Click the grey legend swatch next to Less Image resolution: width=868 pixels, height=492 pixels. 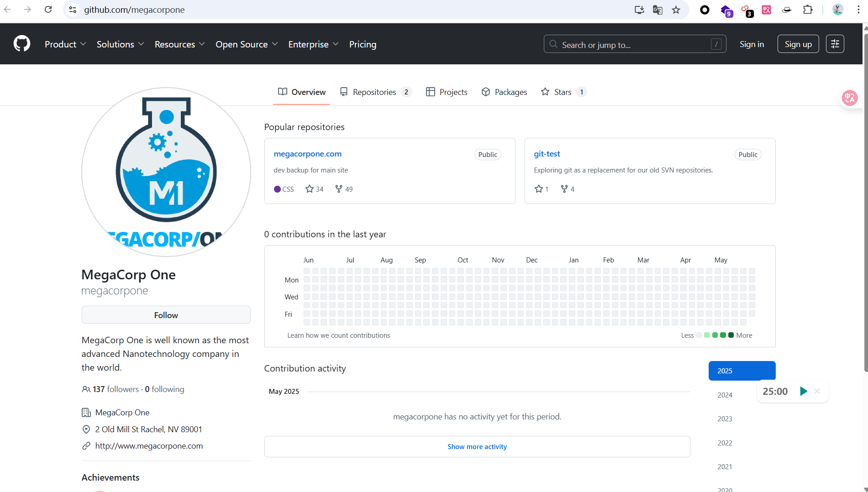click(x=699, y=335)
